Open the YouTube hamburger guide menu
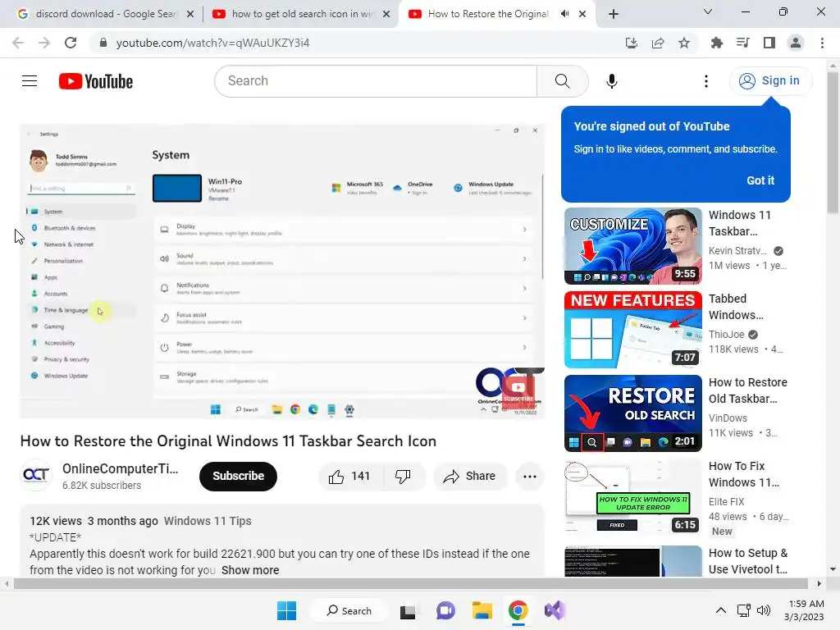Image resolution: width=840 pixels, height=630 pixels. click(x=30, y=81)
